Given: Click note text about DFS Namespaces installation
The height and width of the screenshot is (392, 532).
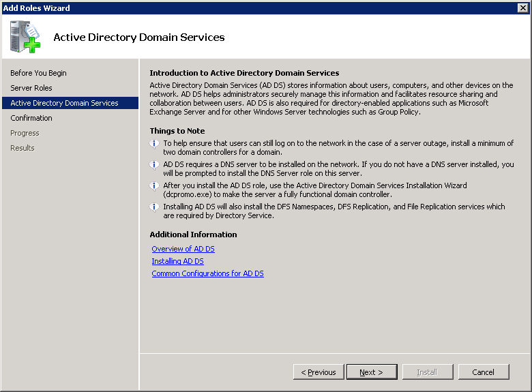Looking at the screenshot, I should [334, 211].
